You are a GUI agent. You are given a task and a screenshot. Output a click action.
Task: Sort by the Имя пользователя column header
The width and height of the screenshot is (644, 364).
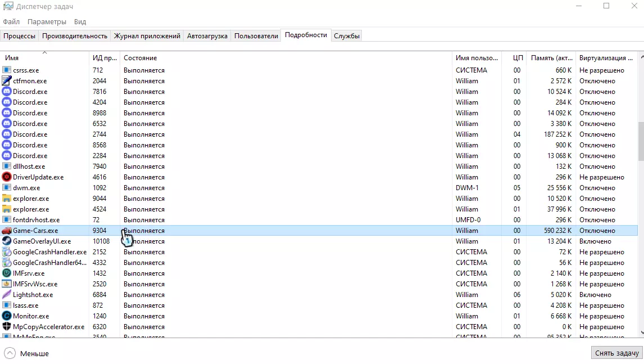(x=477, y=58)
